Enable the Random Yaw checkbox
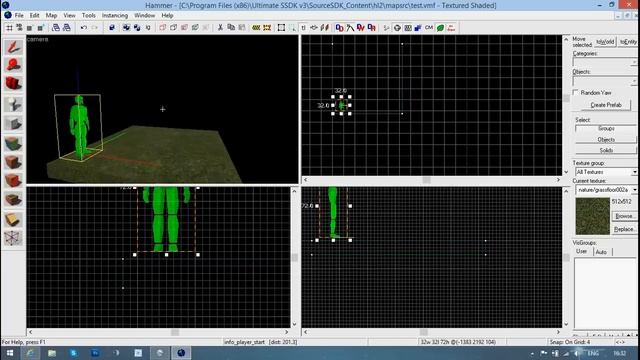 (x=576, y=93)
